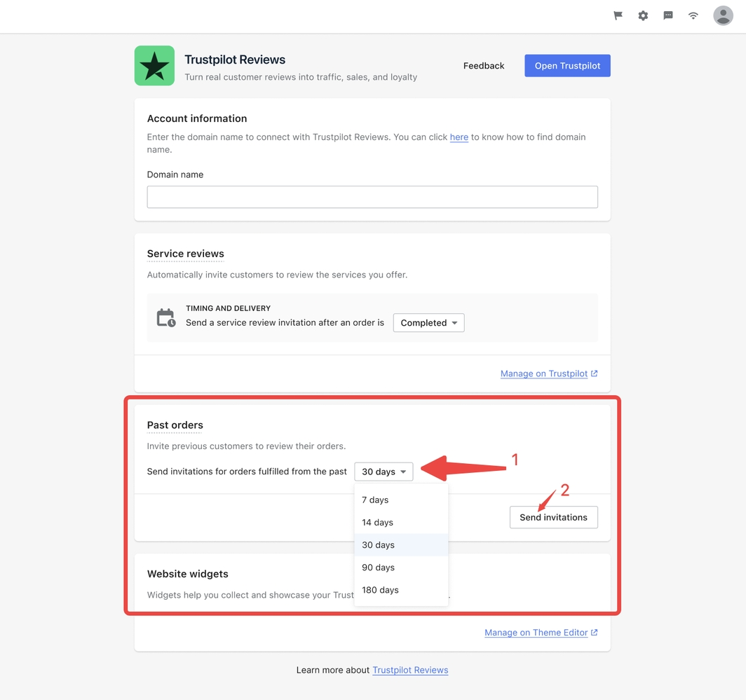The height and width of the screenshot is (700, 746).
Task: Select the 7 days option
Action: click(x=401, y=500)
